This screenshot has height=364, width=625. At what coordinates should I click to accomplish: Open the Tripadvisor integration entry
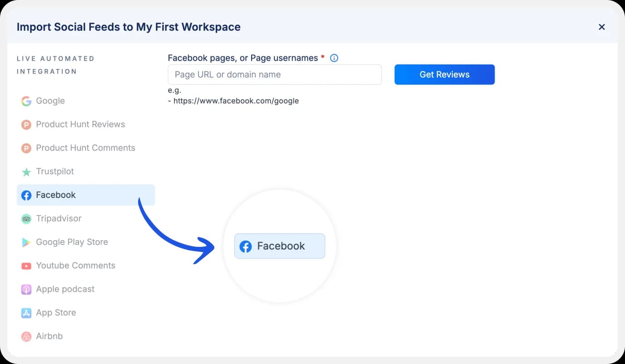pyautogui.click(x=58, y=218)
